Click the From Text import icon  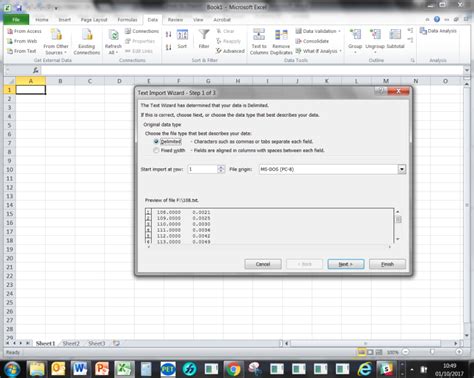pyautogui.click(x=22, y=51)
